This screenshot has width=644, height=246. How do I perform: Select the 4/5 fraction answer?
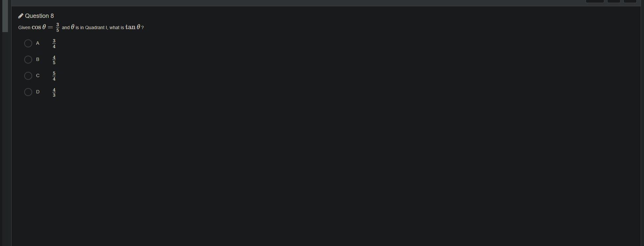pos(54,60)
